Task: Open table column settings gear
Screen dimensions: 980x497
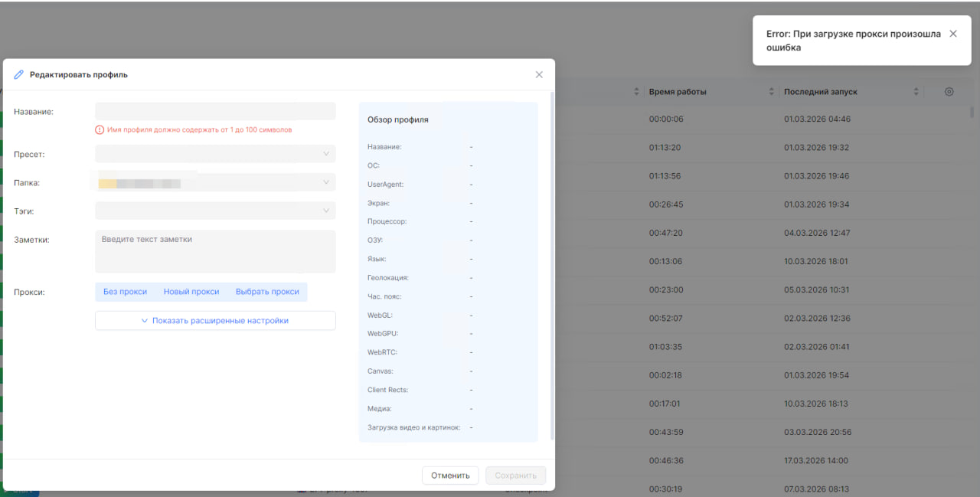Action: pos(949,92)
